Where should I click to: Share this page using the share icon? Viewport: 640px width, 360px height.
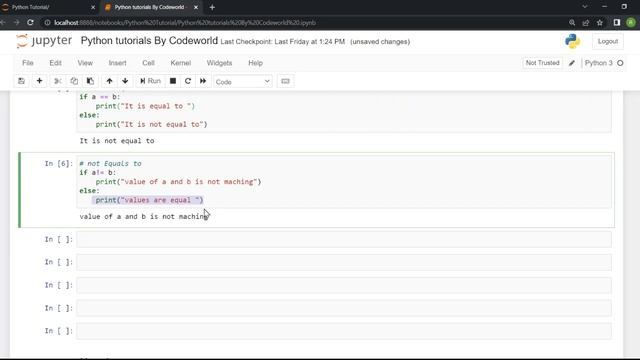tap(586, 23)
